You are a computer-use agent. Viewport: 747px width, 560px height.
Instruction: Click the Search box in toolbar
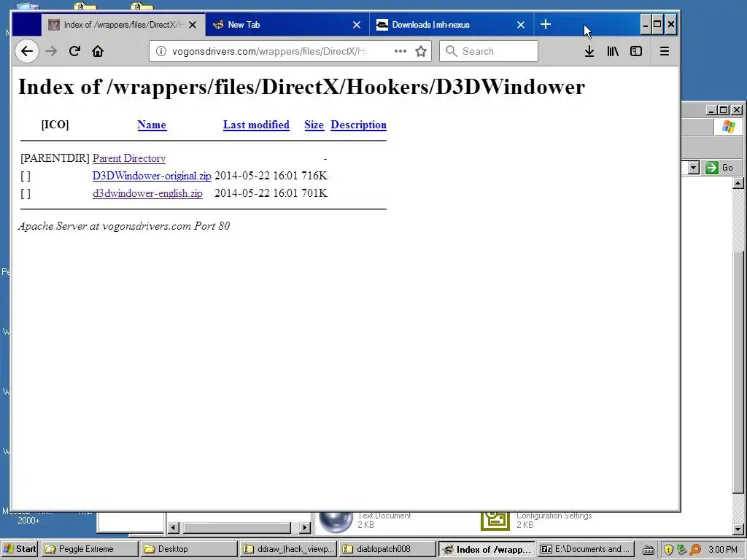point(489,51)
